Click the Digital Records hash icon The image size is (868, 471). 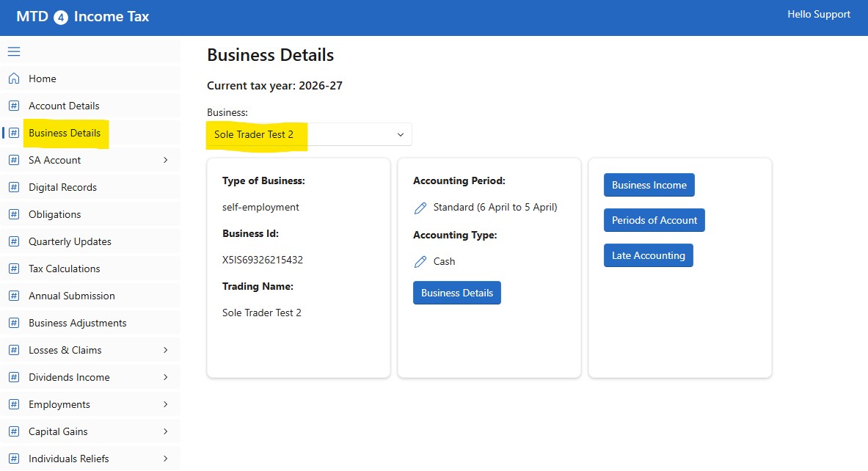click(14, 187)
